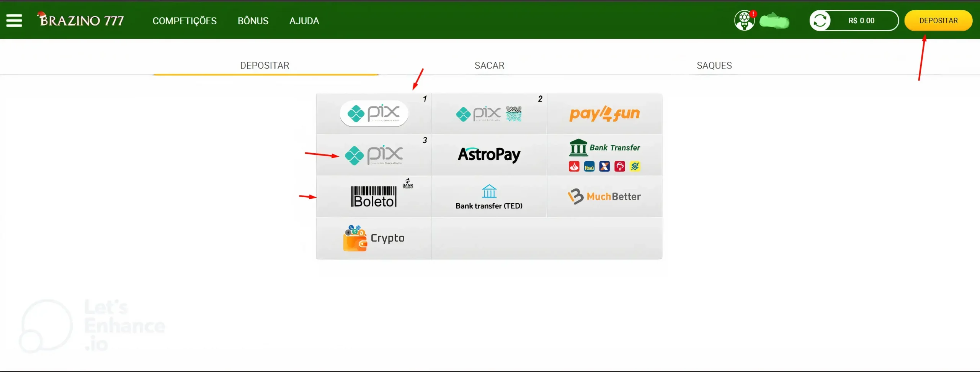Go to the BÔNUS menu item
This screenshot has width=980, height=372.
pos(253,21)
